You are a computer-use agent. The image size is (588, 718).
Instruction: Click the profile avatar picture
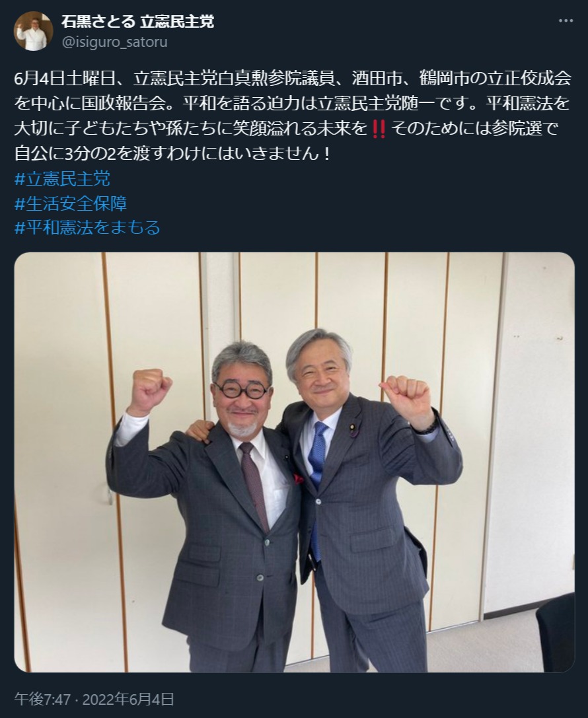[34, 31]
